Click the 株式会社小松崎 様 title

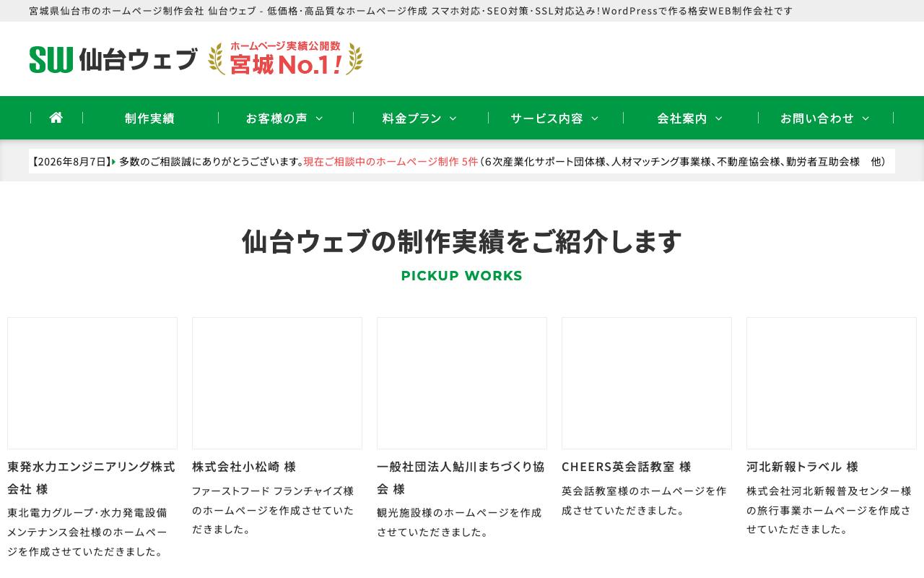pyautogui.click(x=244, y=467)
